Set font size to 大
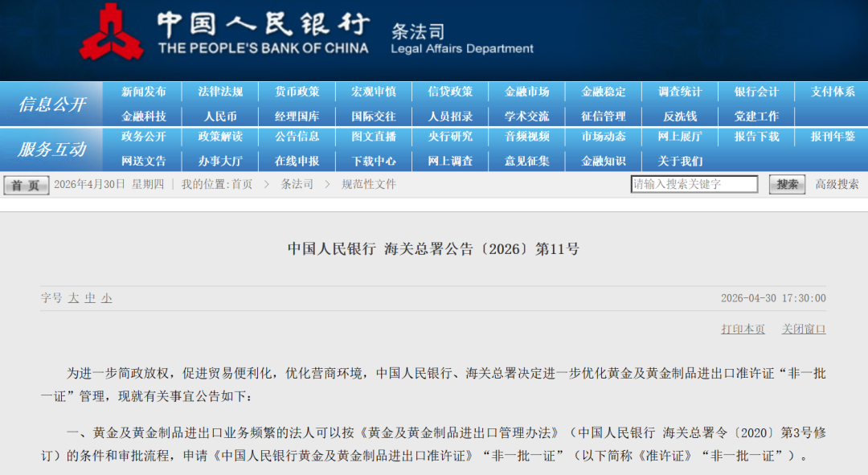The image size is (868, 475). tap(73, 298)
